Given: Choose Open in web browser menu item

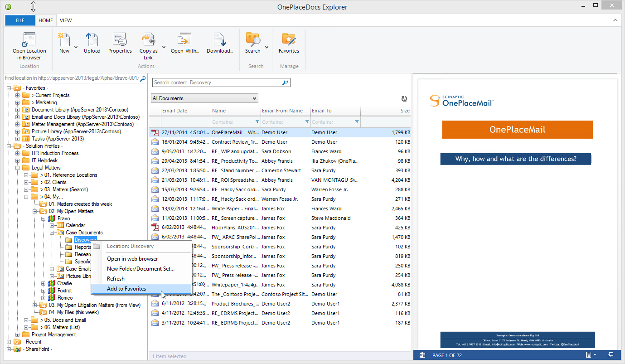Looking at the screenshot, I should click(141, 259).
